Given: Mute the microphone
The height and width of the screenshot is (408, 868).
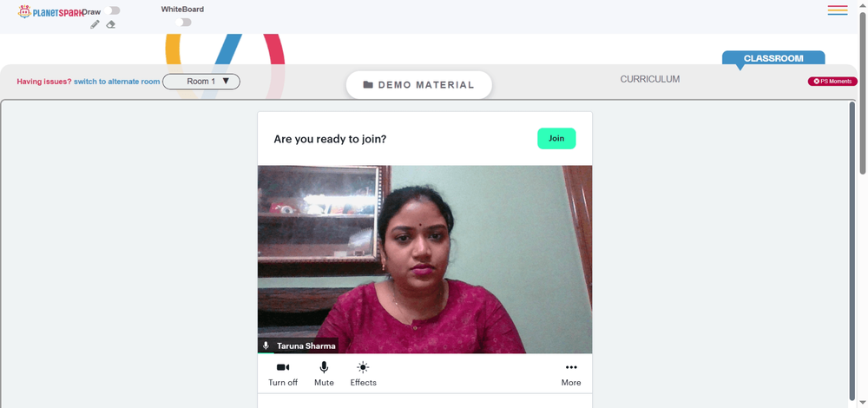Looking at the screenshot, I should (x=324, y=374).
